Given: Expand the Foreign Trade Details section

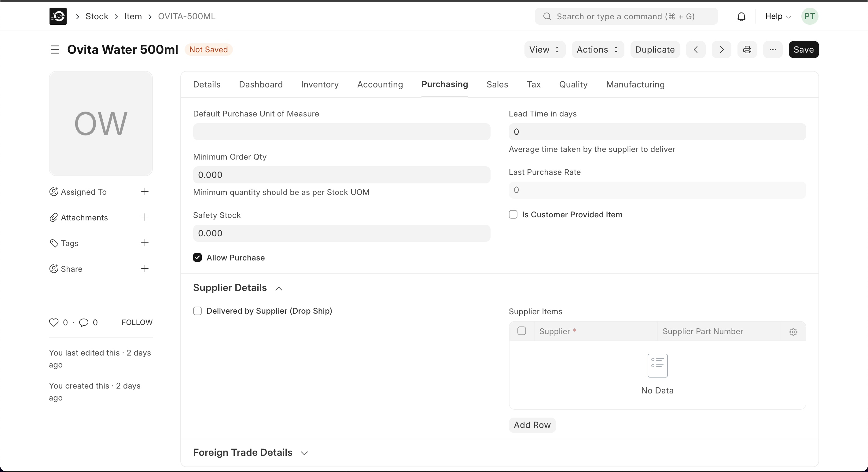Looking at the screenshot, I should [304, 453].
